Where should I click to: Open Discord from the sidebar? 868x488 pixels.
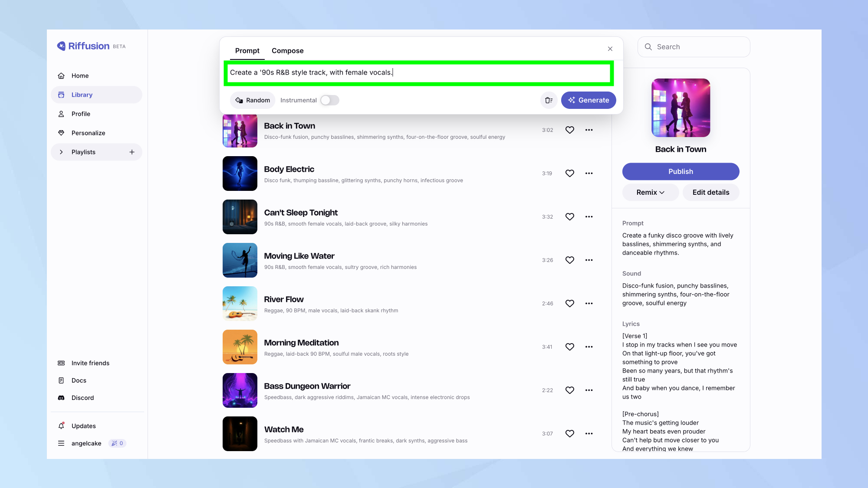pyautogui.click(x=82, y=398)
